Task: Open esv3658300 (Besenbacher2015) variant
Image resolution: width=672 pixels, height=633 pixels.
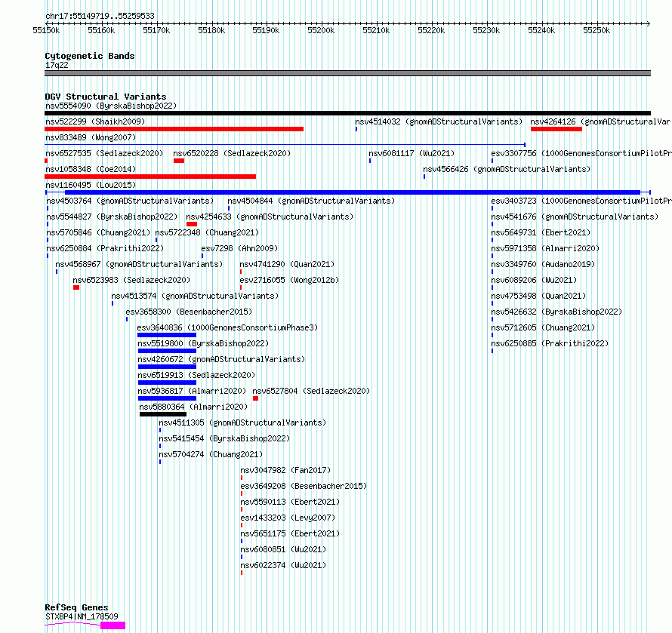Action: (189, 312)
